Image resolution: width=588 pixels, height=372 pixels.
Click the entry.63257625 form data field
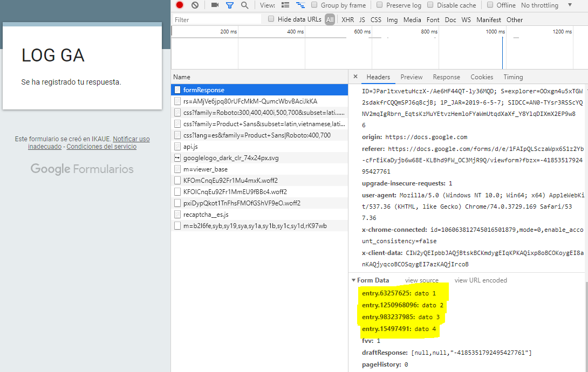[x=399, y=293]
